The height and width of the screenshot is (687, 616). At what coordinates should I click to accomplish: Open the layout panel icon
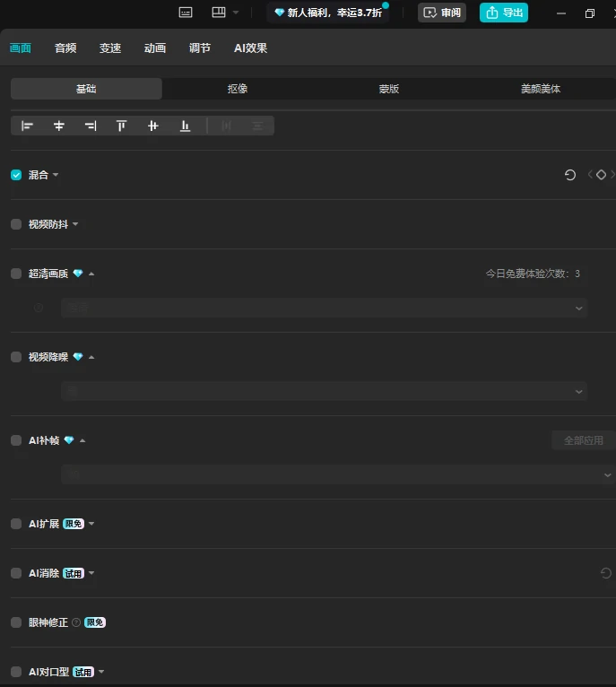pos(219,13)
